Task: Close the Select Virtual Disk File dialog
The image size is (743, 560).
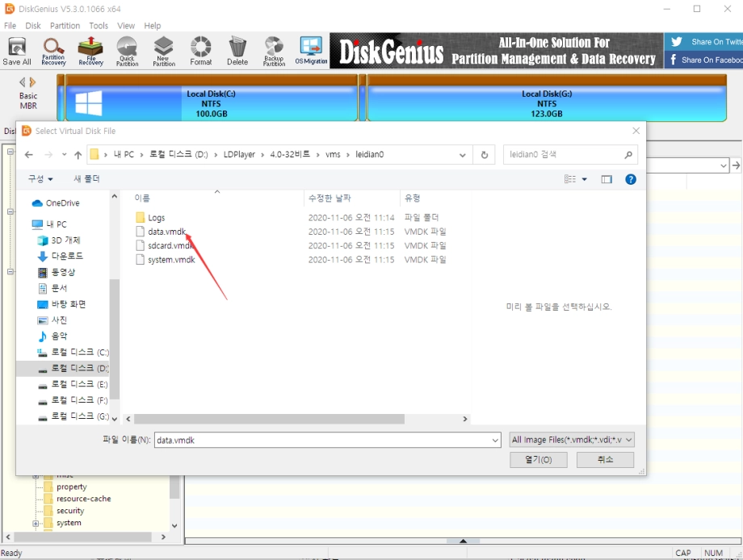Action: tap(636, 131)
